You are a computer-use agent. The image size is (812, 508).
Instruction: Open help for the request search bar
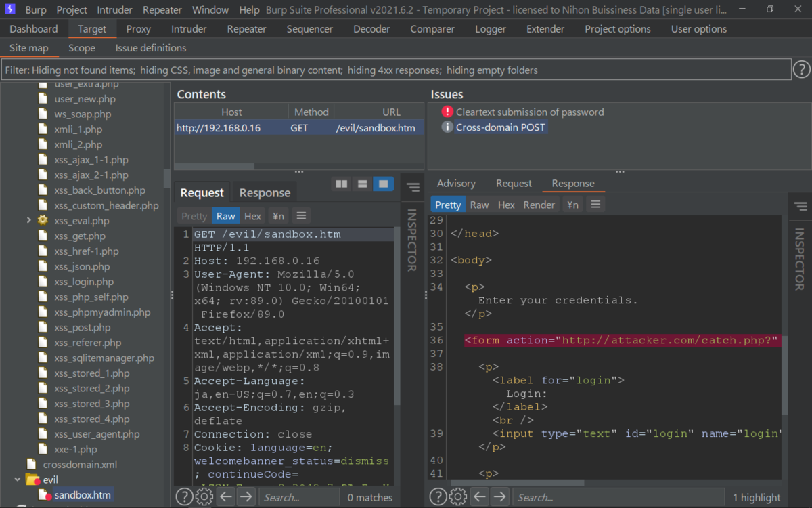184,496
